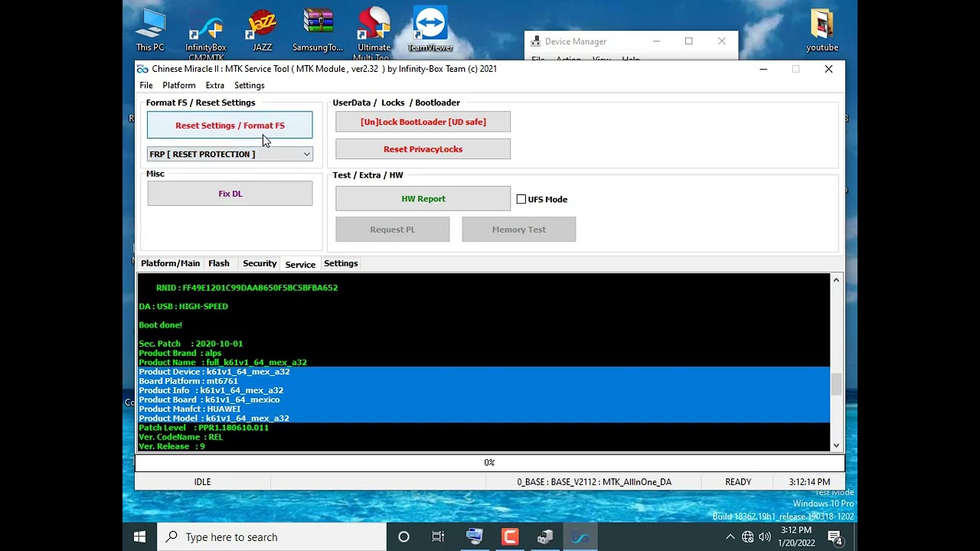Click the log vertical scrollbar thumb

(x=836, y=384)
